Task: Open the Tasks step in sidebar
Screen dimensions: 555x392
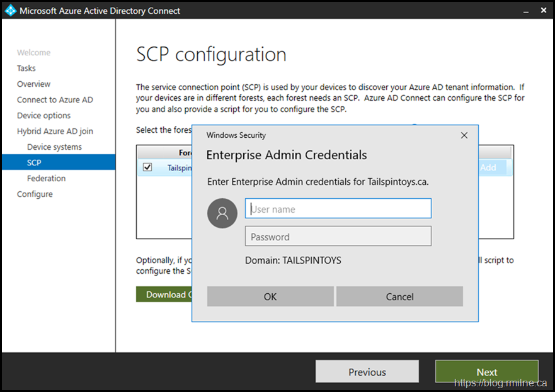Action: pyautogui.click(x=26, y=68)
